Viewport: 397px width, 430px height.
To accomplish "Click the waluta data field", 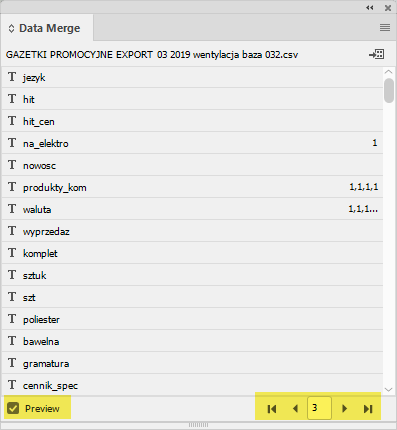I will (x=192, y=209).
